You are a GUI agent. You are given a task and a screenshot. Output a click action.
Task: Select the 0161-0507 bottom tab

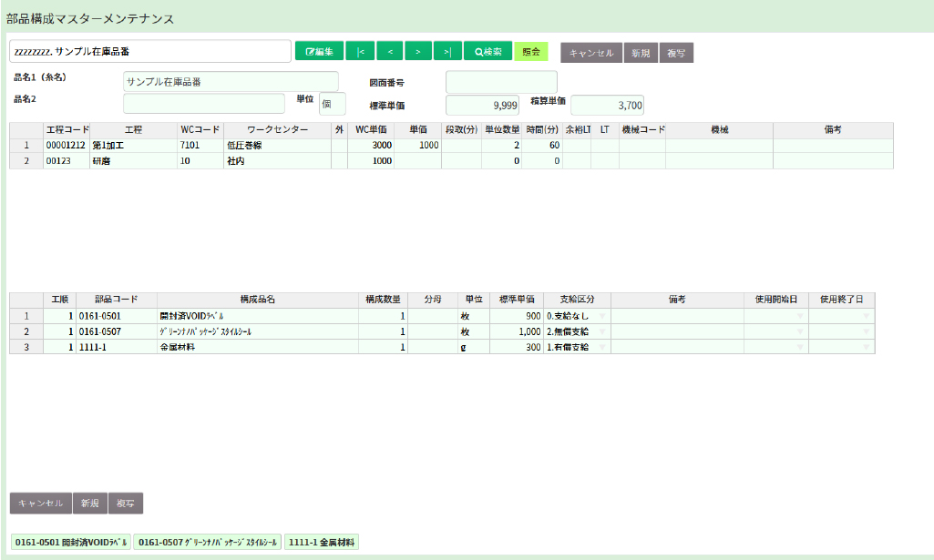[x=207, y=543]
